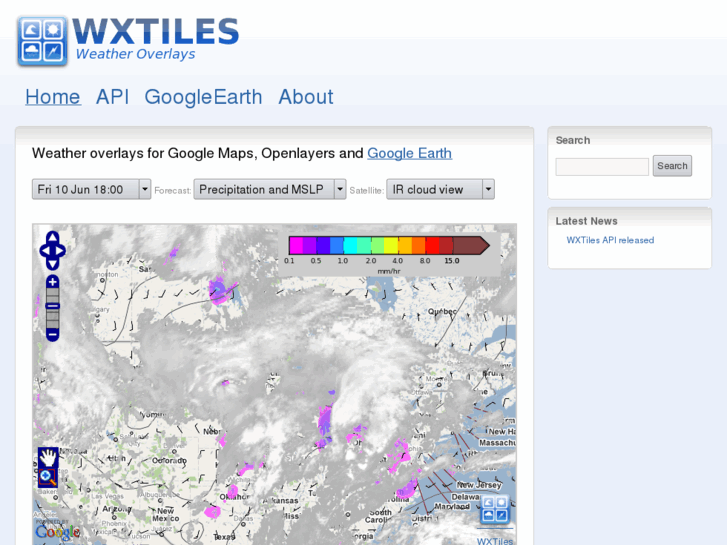Click the Search button
727x545 pixels.
tap(672, 166)
